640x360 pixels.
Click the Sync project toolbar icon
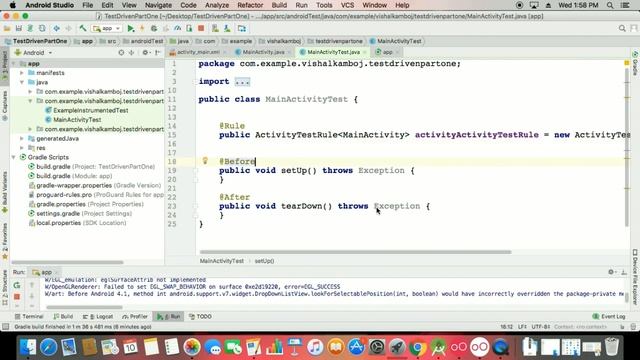30,29
